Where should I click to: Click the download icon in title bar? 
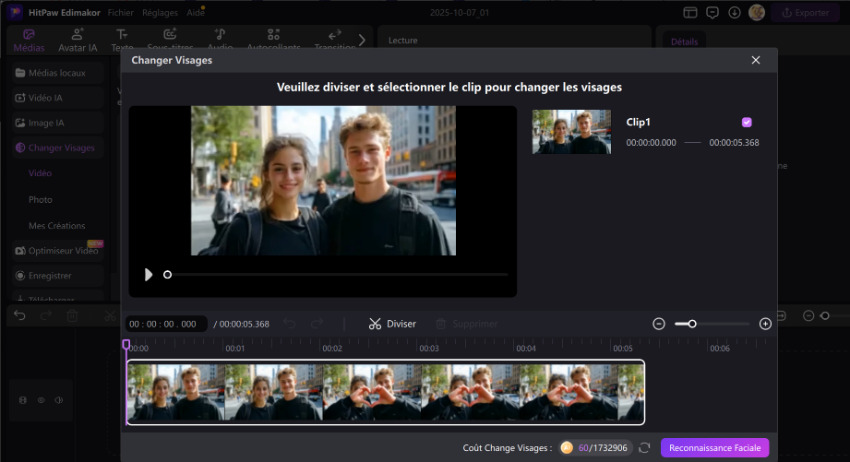(x=735, y=13)
